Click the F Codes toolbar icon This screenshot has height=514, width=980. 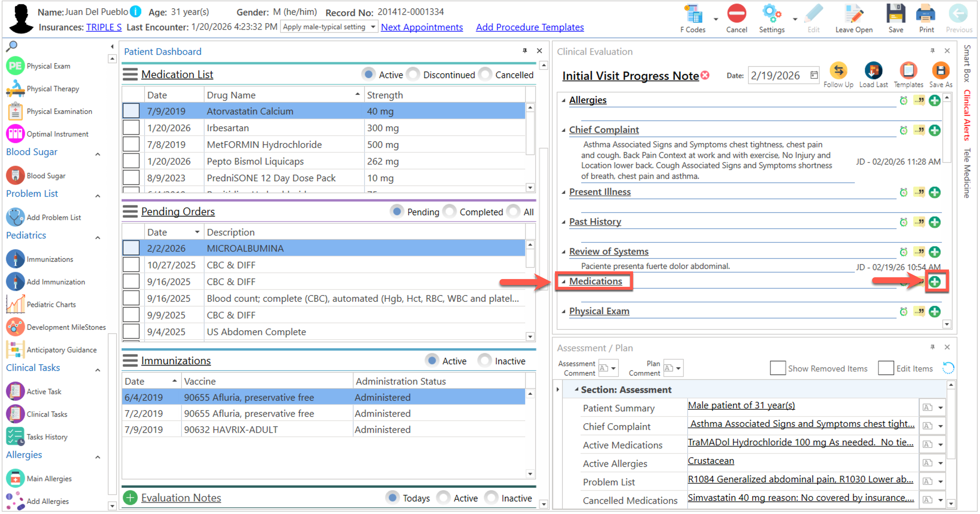[694, 14]
